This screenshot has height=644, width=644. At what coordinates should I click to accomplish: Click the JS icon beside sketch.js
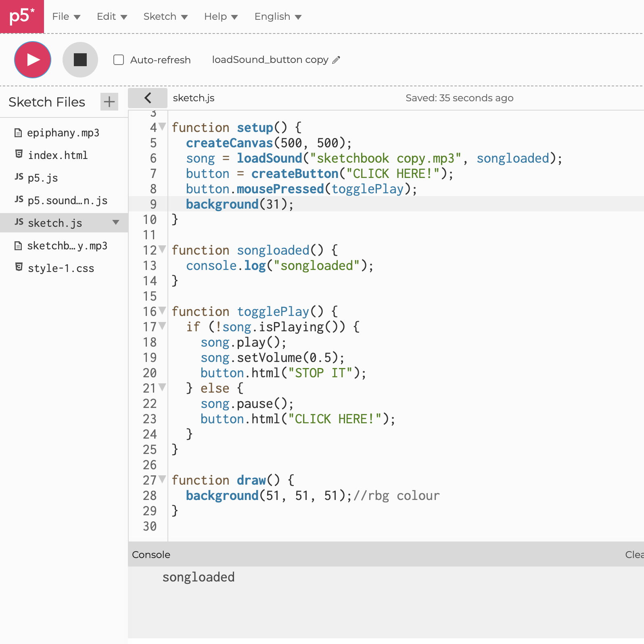[x=19, y=222]
